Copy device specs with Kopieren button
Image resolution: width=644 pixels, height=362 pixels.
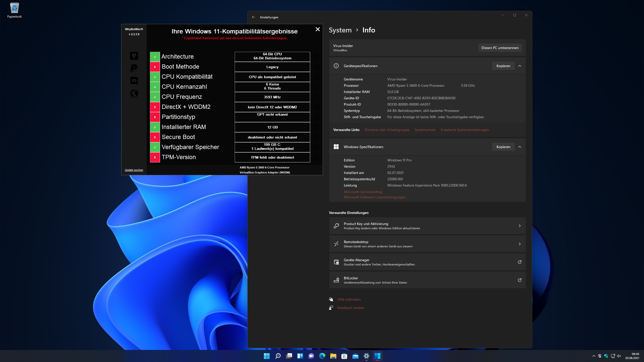pos(503,66)
